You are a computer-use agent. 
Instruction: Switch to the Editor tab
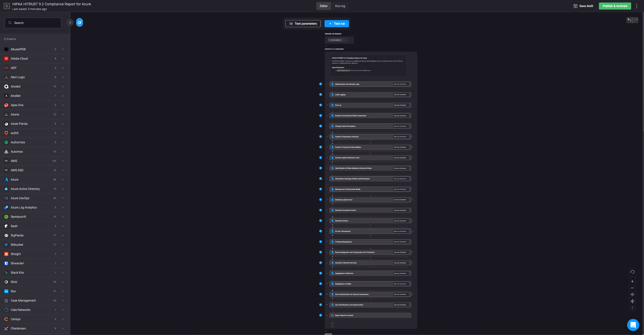(x=324, y=6)
